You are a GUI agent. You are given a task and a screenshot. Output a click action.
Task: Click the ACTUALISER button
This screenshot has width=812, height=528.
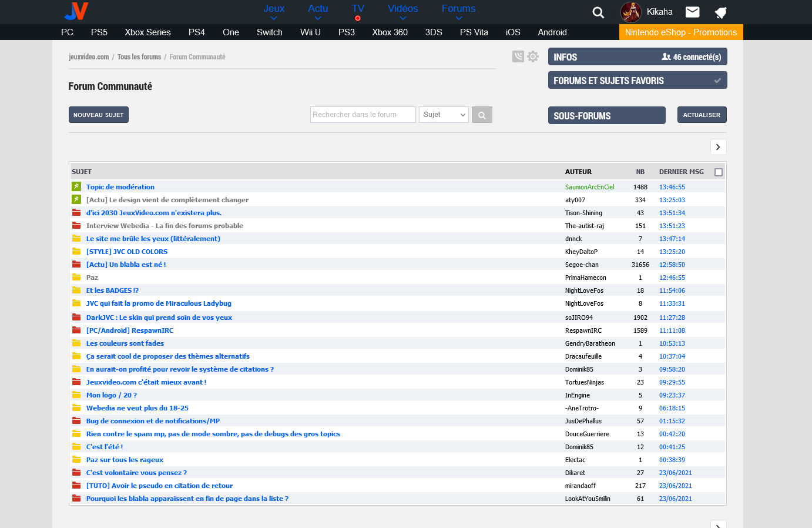pos(702,115)
